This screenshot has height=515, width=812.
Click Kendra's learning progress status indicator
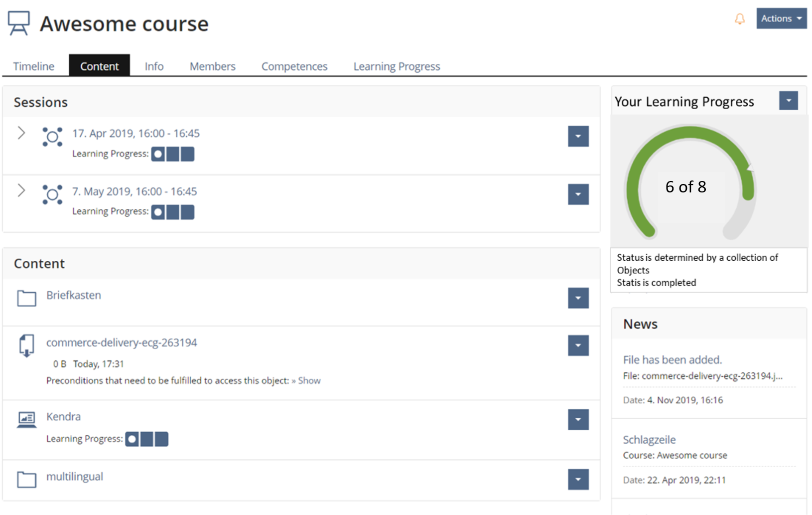[146, 439]
